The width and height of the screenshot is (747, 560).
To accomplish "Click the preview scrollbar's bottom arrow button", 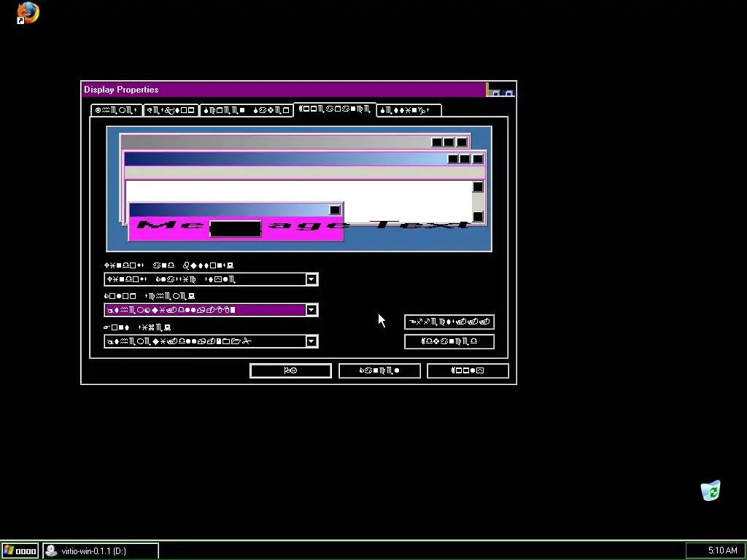I will click(478, 217).
